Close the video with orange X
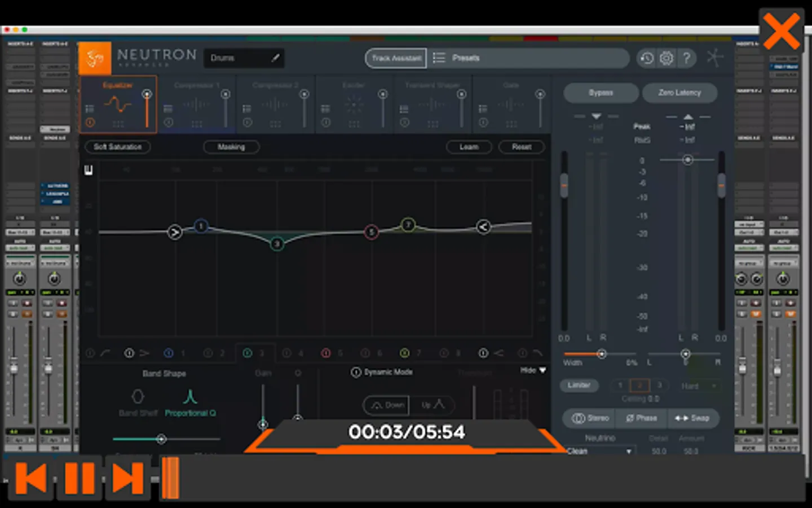Viewport: 812px width, 508px height. (x=781, y=32)
